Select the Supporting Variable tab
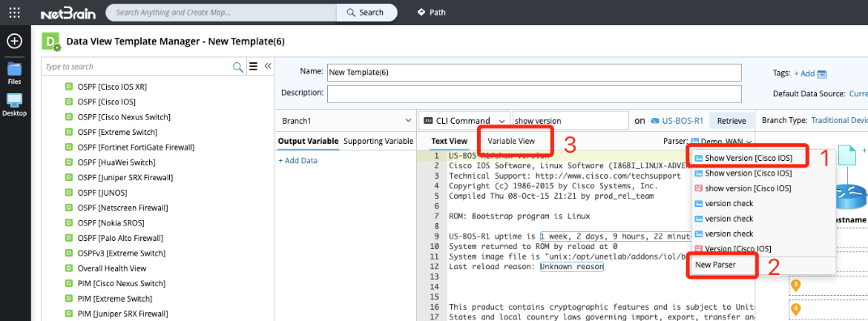 [378, 141]
